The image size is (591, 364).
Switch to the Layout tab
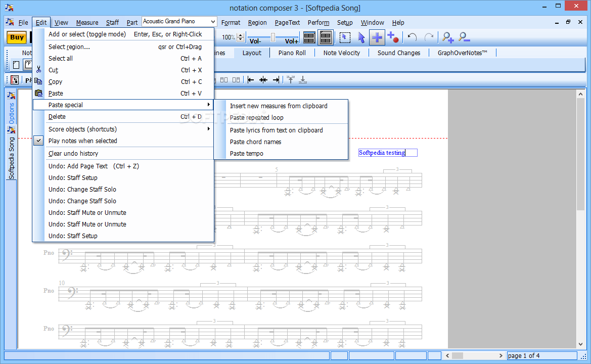click(252, 53)
